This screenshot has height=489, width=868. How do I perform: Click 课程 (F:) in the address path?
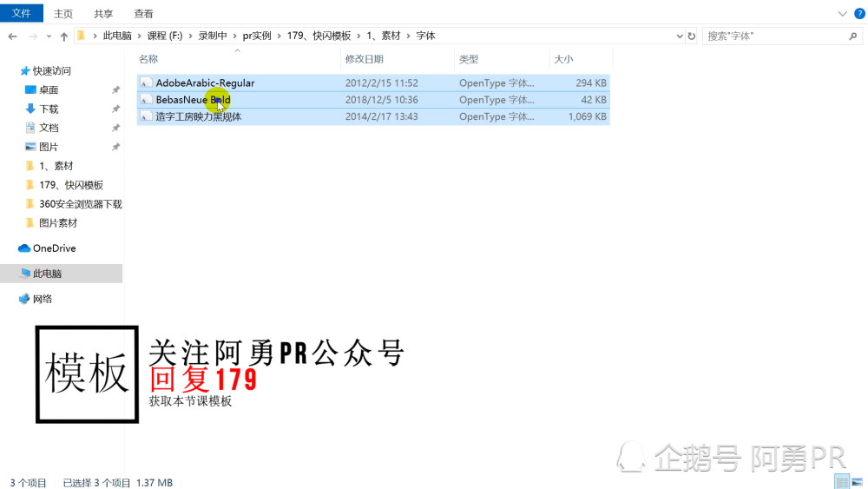[x=164, y=36]
